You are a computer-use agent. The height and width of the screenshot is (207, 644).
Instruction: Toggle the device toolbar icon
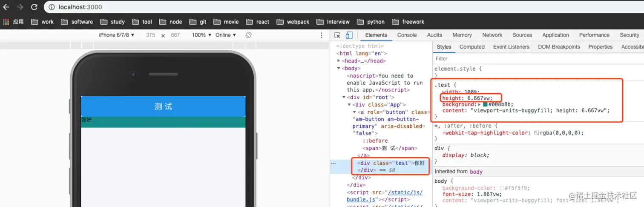point(349,35)
